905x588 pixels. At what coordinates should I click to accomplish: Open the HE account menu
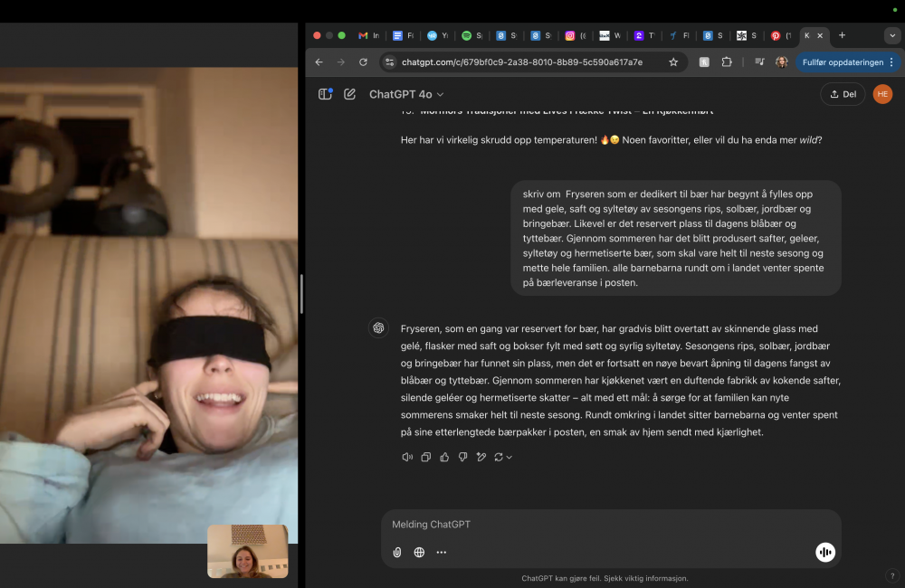882,94
